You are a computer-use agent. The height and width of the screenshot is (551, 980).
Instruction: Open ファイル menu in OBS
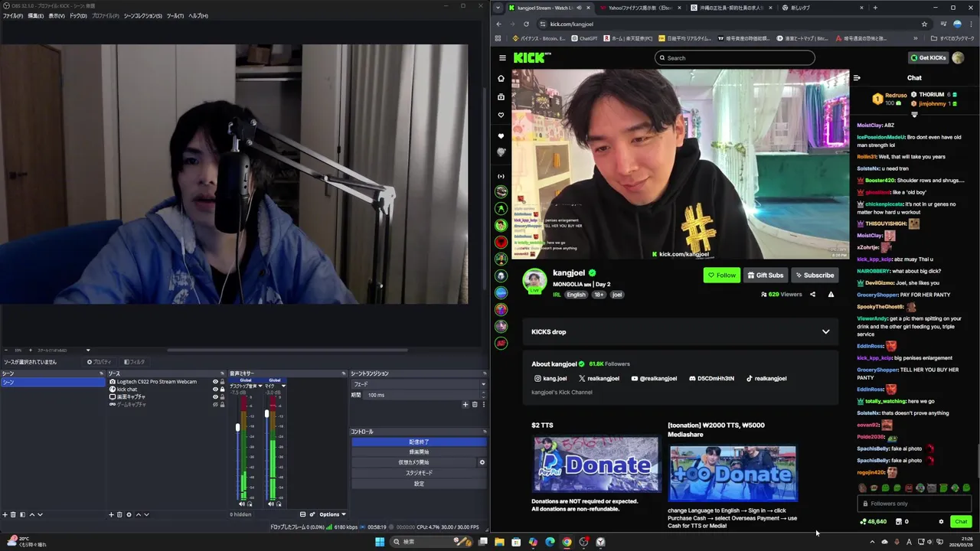12,15
